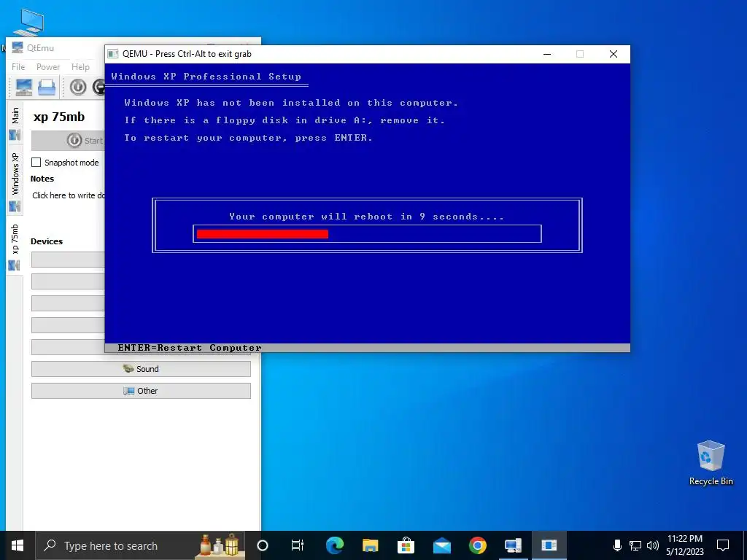
Task: Click 'To restart your computer, press ENTER' line
Action: (x=248, y=138)
